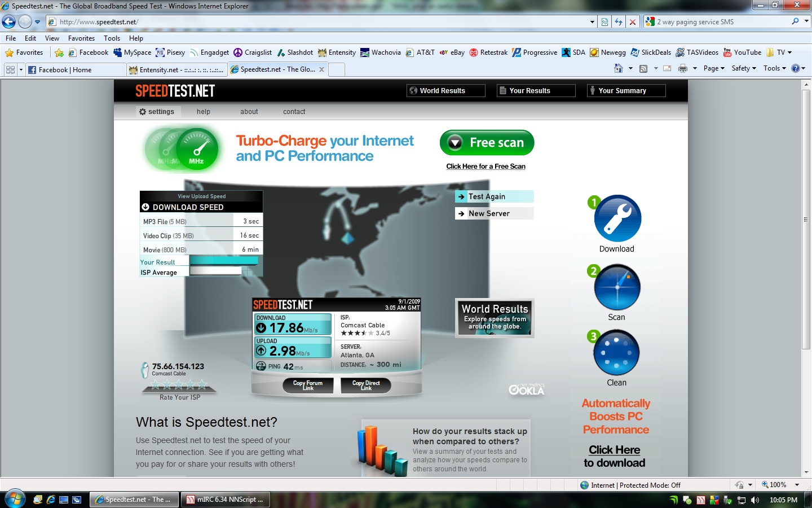Image resolution: width=812 pixels, height=508 pixels.
Task: Click the Internet Explorer quick launch icon
Action: pyautogui.click(x=51, y=500)
